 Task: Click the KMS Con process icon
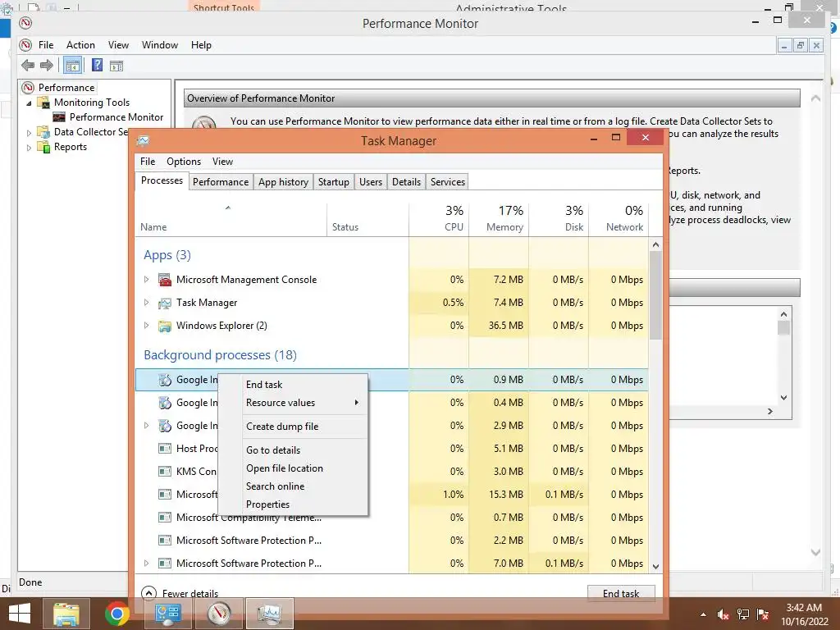[164, 472]
